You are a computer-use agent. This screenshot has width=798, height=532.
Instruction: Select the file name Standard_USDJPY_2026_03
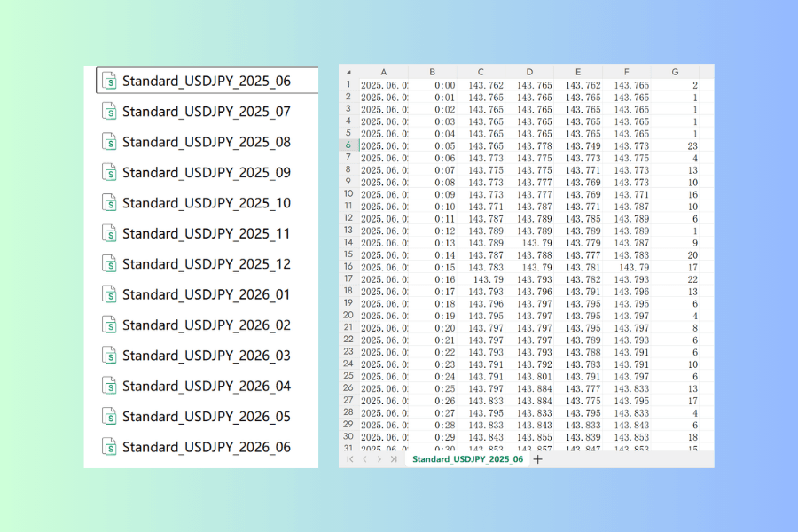[x=207, y=356]
